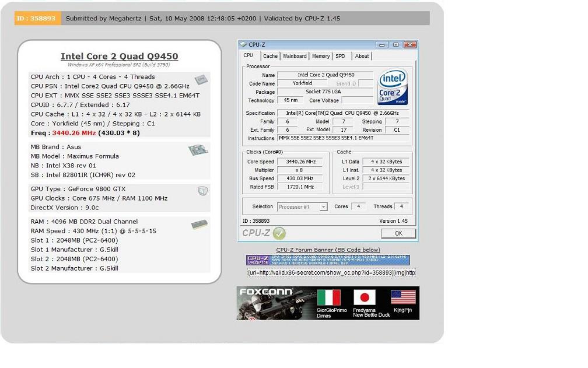This screenshot has height=368, width=588.
Task: Select the SPD tab
Action: (340, 56)
